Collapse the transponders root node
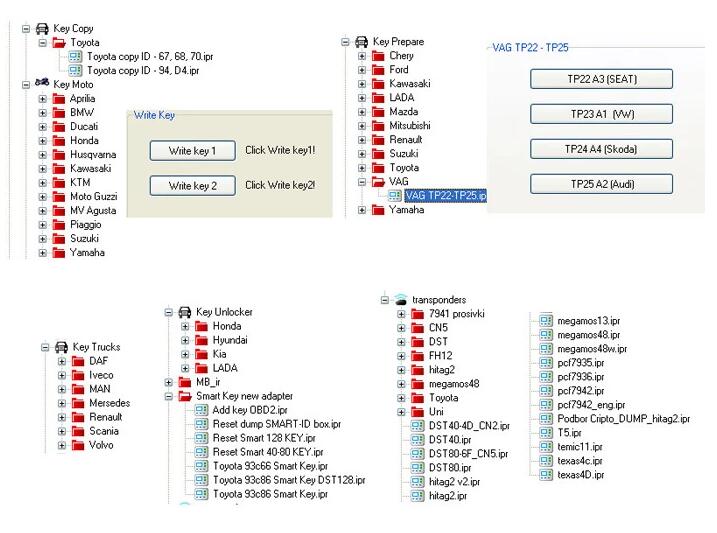This screenshot has height=533, width=717. (385, 300)
